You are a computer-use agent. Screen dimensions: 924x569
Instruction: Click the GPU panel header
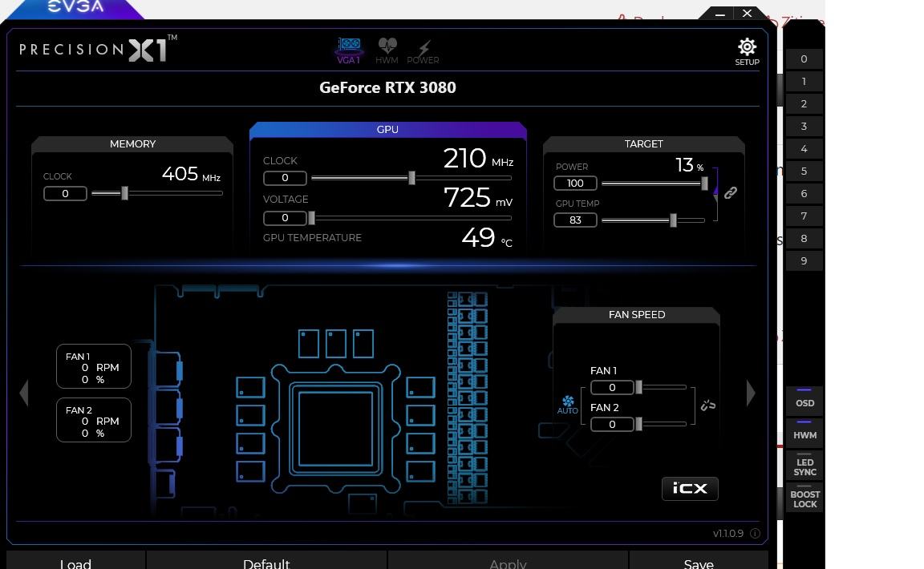[x=387, y=130]
